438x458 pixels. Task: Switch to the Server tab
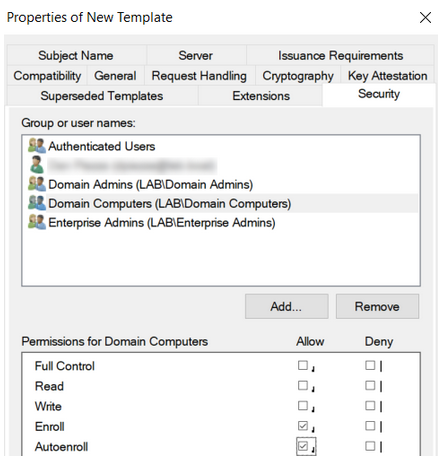click(x=196, y=55)
